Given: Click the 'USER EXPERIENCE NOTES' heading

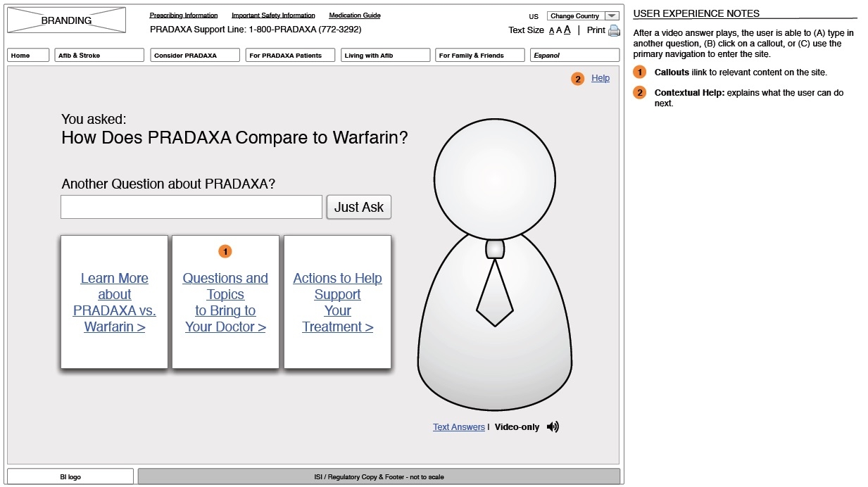Looking at the screenshot, I should 696,13.
